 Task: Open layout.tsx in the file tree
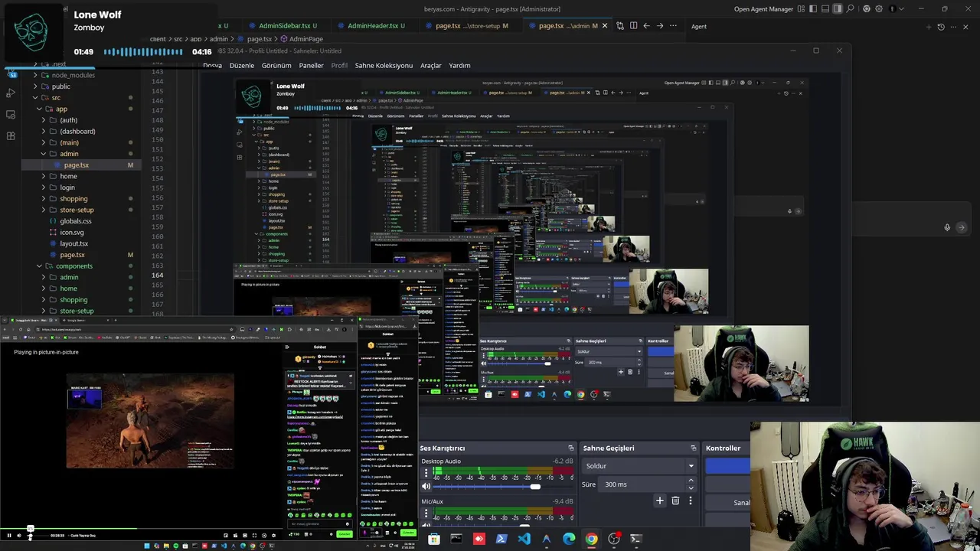(x=73, y=243)
